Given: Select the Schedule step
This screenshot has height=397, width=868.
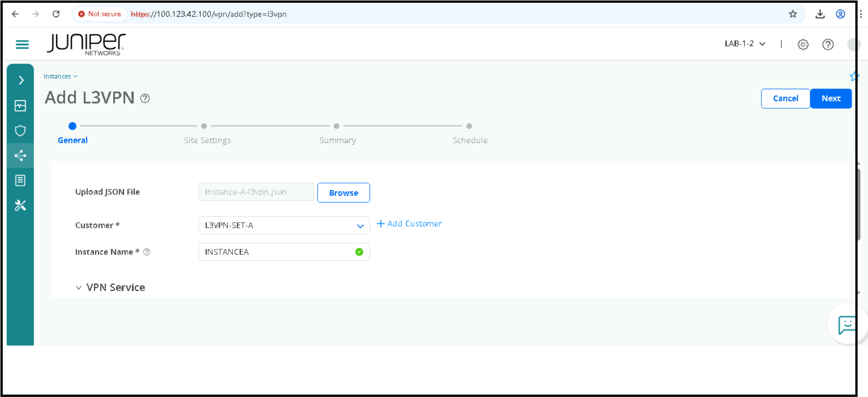Looking at the screenshot, I should coord(470,140).
